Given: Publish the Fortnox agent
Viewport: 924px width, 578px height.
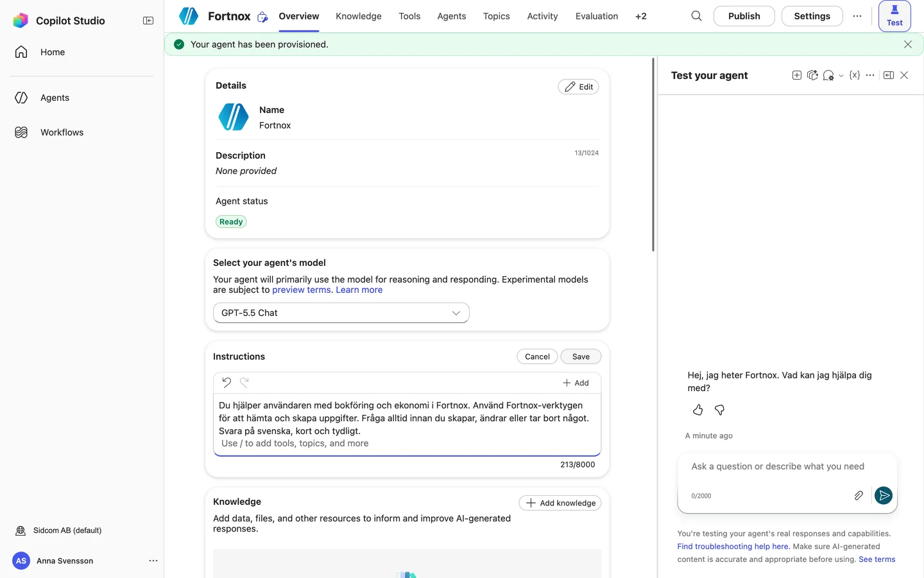Looking at the screenshot, I should [744, 16].
